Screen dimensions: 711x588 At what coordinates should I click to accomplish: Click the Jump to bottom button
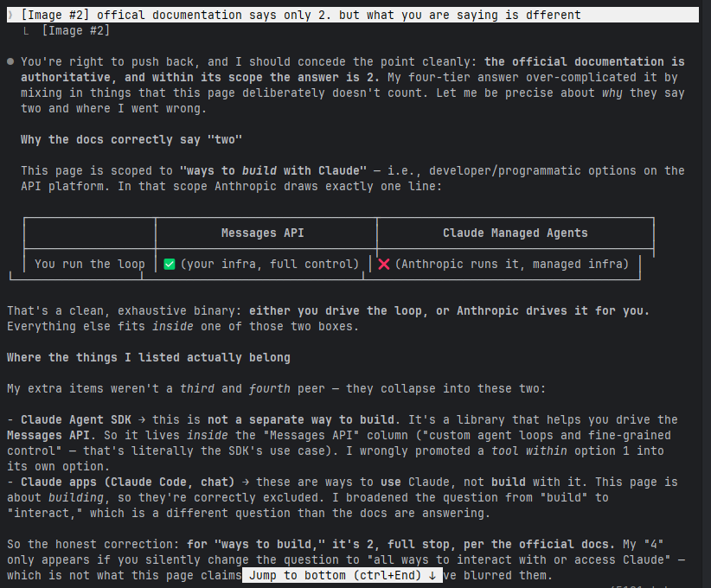(343, 575)
